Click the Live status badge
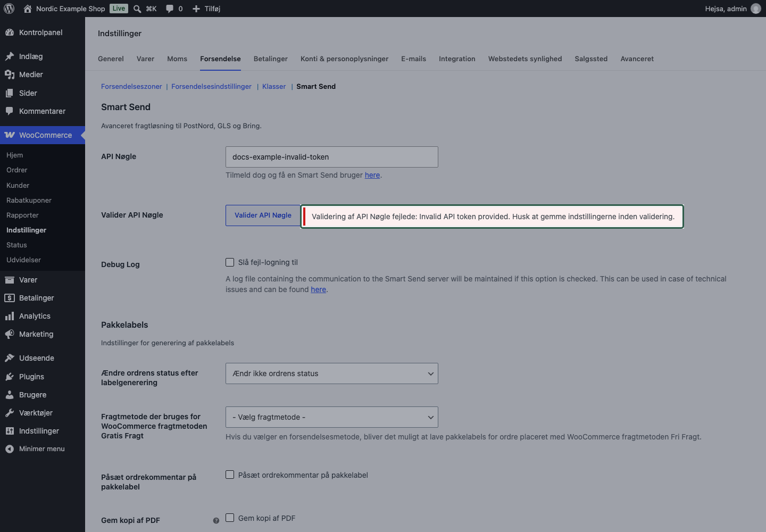Screen dimensions: 766x532 (119, 9)
